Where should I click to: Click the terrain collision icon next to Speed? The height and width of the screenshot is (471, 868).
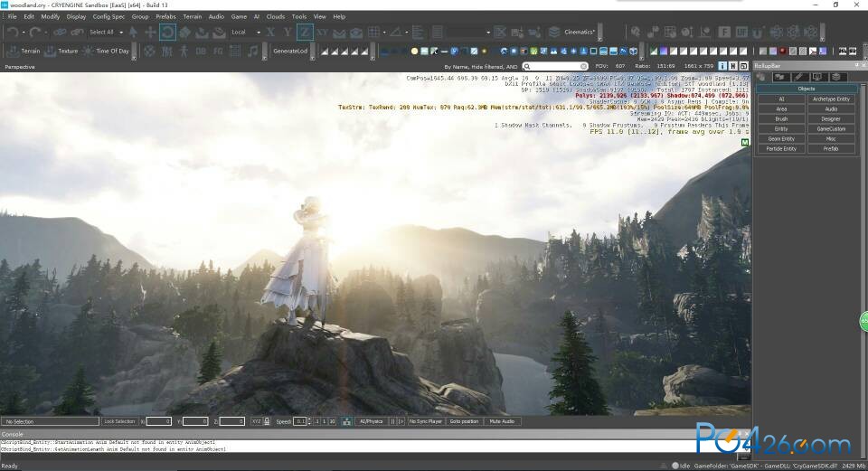(346, 422)
